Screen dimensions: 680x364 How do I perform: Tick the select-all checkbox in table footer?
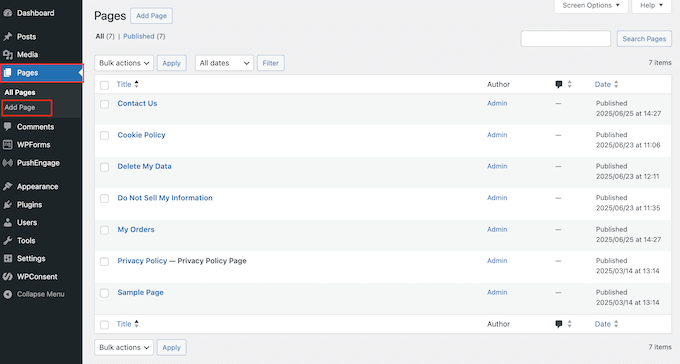click(105, 325)
